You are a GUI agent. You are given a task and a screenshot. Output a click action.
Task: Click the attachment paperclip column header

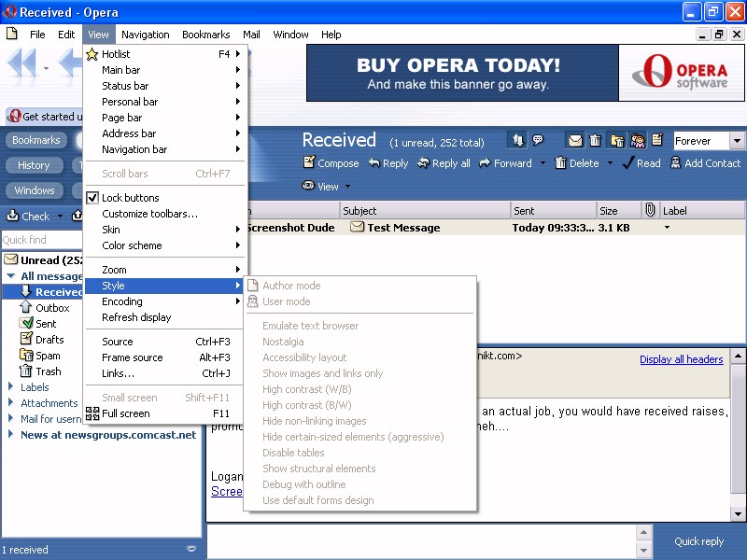pos(650,210)
